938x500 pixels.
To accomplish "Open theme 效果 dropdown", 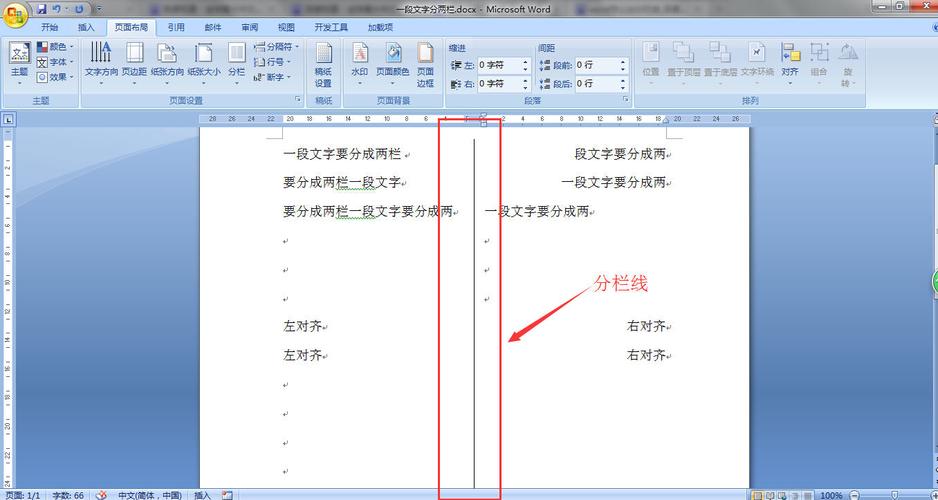I will (x=56, y=77).
